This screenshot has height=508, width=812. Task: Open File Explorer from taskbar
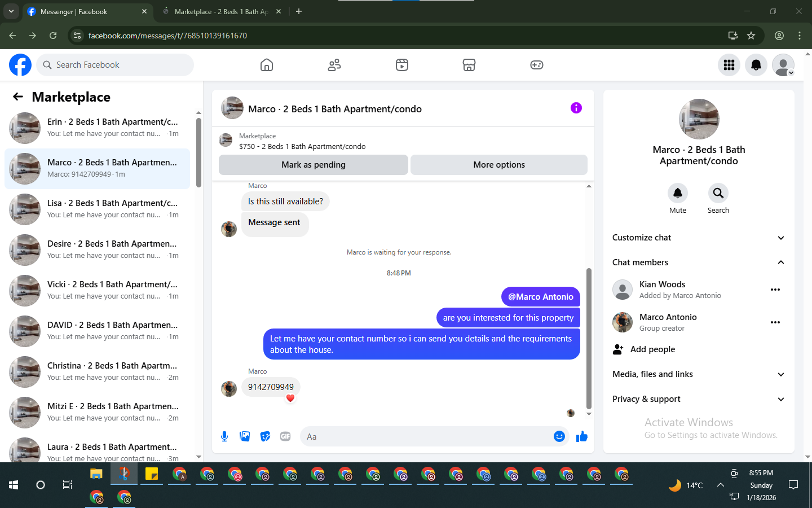96,474
